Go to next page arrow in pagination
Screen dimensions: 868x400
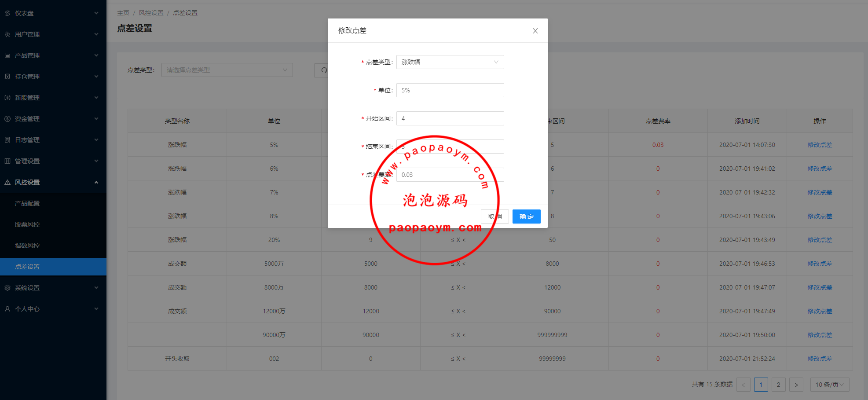point(796,385)
